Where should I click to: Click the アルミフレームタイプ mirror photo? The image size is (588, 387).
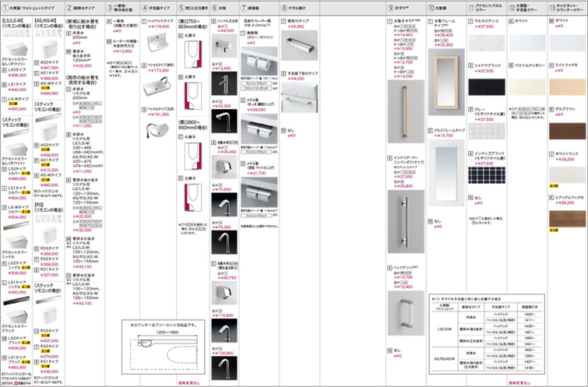click(x=446, y=173)
